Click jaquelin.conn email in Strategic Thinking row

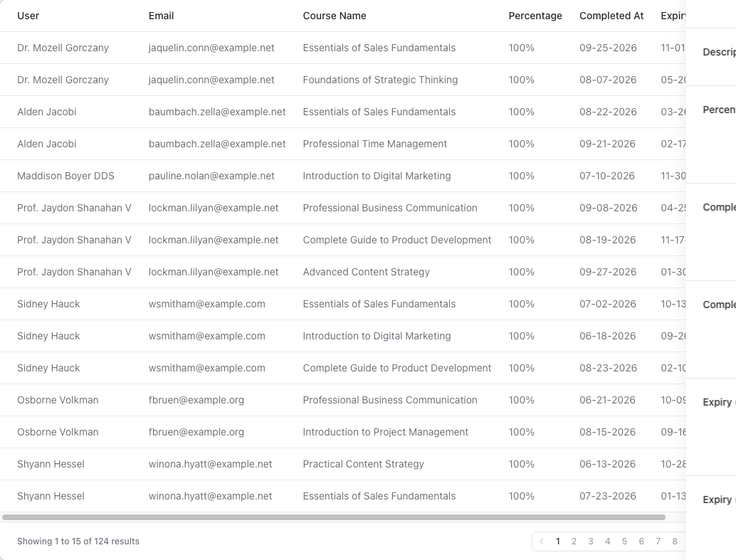[211, 80]
